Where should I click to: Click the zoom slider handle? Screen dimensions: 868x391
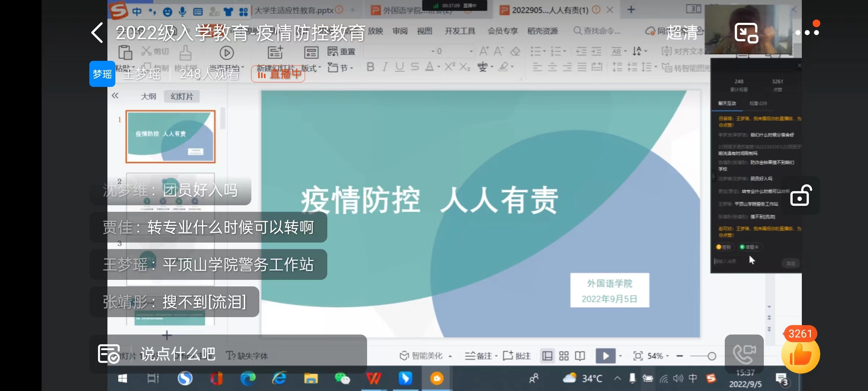pyautogui.click(x=712, y=356)
